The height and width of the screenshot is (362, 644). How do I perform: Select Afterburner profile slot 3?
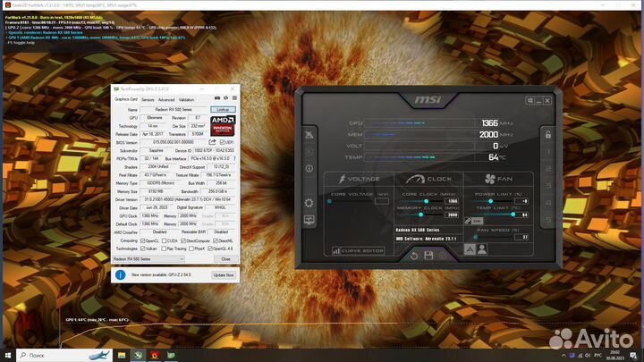pos(548,186)
